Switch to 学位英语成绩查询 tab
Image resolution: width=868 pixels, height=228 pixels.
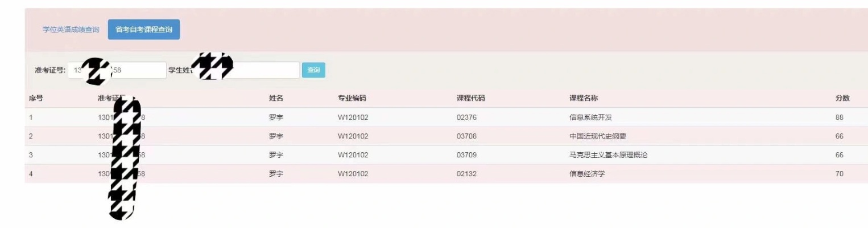(71, 30)
